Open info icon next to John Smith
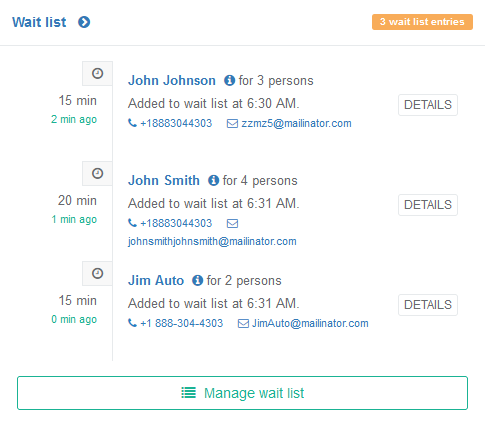 [x=213, y=180]
